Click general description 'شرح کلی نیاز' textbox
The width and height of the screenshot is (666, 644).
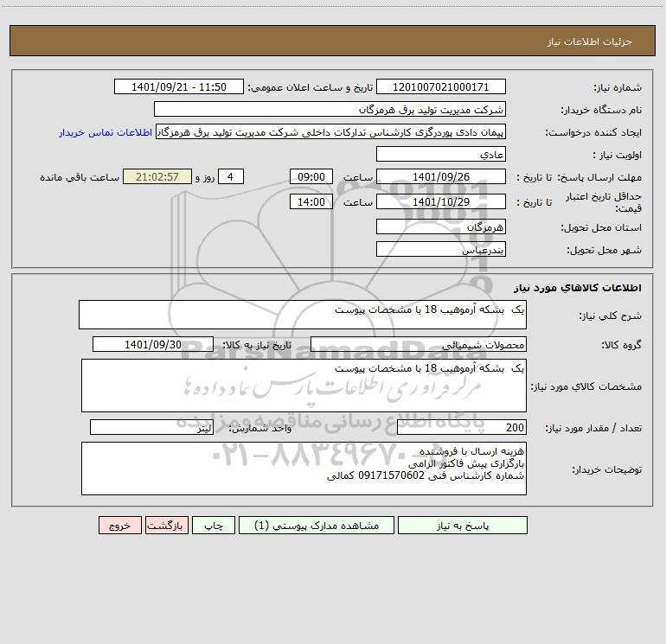(303, 315)
